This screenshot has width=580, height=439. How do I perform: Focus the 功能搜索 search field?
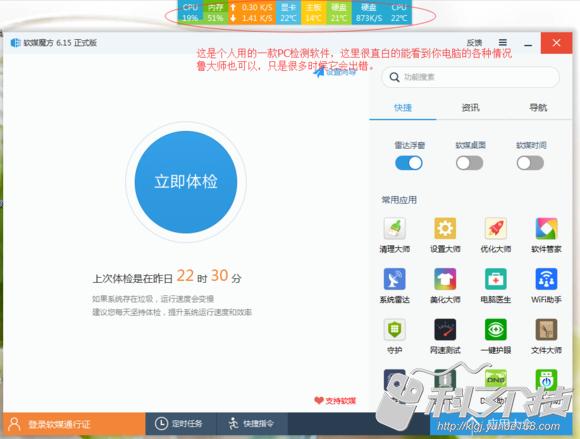pyautogui.click(x=470, y=77)
